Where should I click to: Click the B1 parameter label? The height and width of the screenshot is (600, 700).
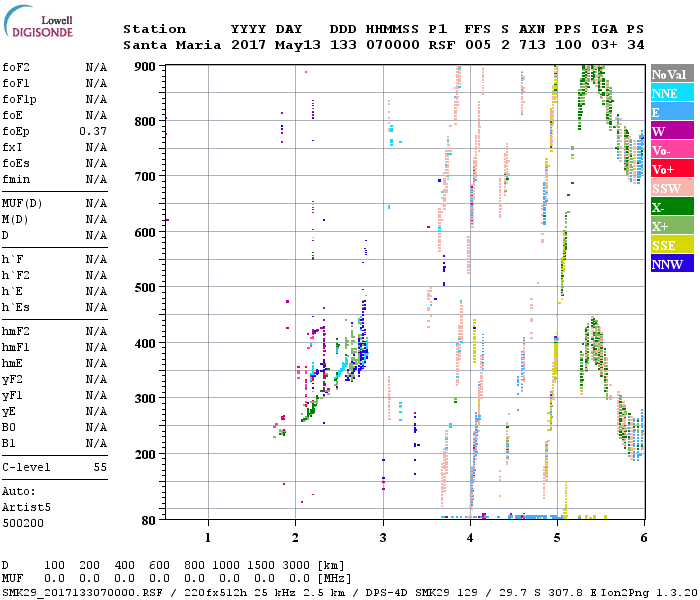click(x=9, y=444)
